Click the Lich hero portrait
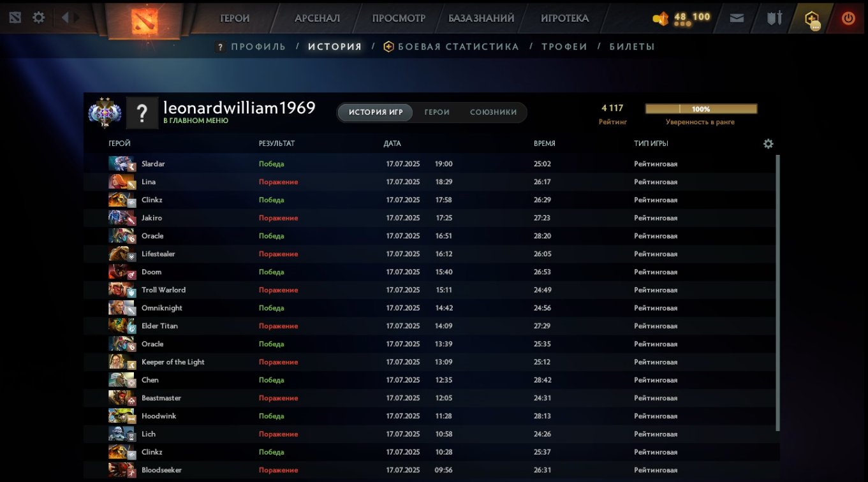 click(x=122, y=434)
